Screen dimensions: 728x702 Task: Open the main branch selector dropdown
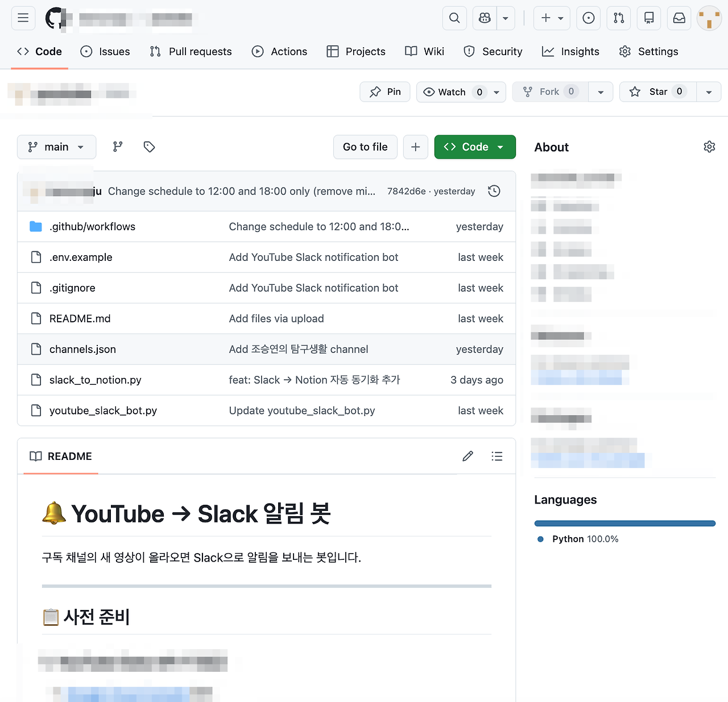[x=56, y=147]
